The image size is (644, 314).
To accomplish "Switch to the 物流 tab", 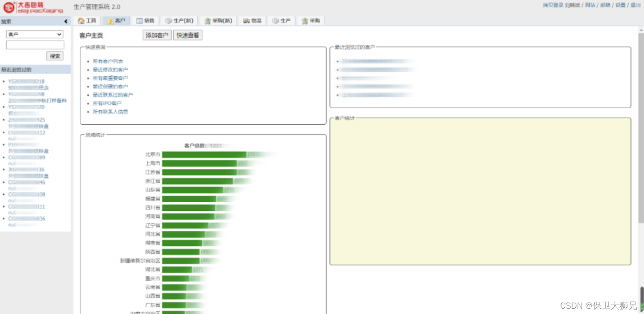I will coord(252,21).
